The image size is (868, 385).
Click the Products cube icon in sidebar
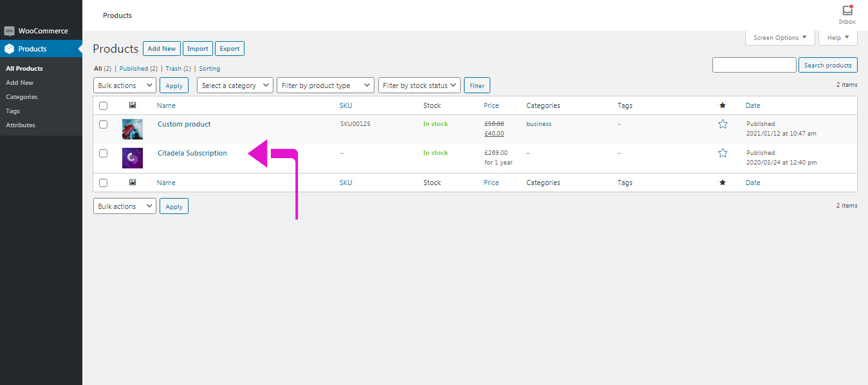tap(9, 49)
